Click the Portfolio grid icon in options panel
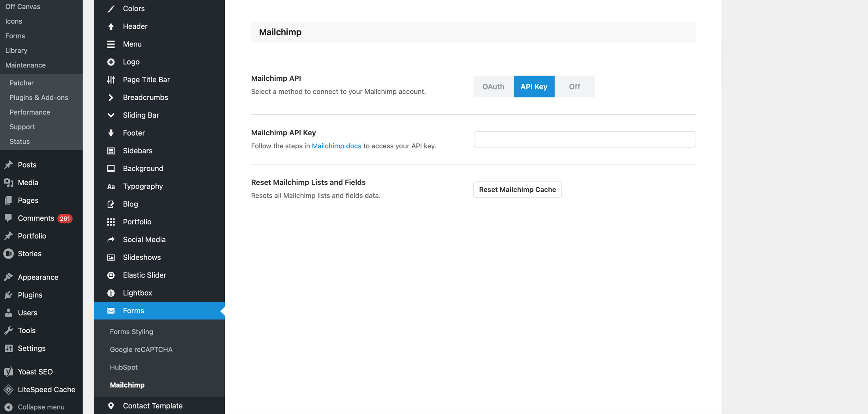 coord(111,222)
